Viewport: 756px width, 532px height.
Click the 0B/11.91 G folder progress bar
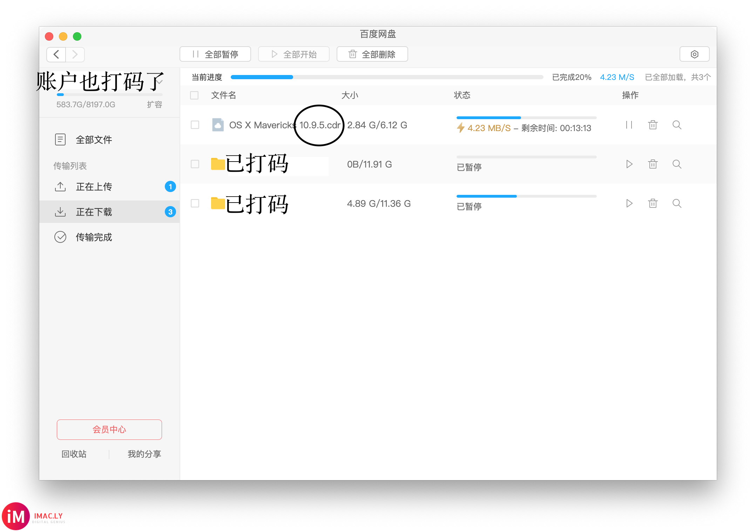[526, 157]
